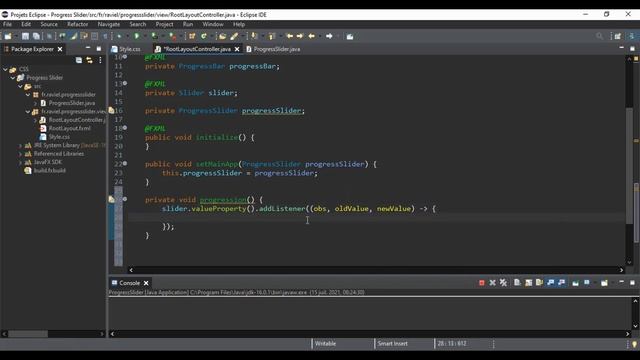640x360 pixels.
Task: Click the Open Perspective icon
Action: point(618,36)
